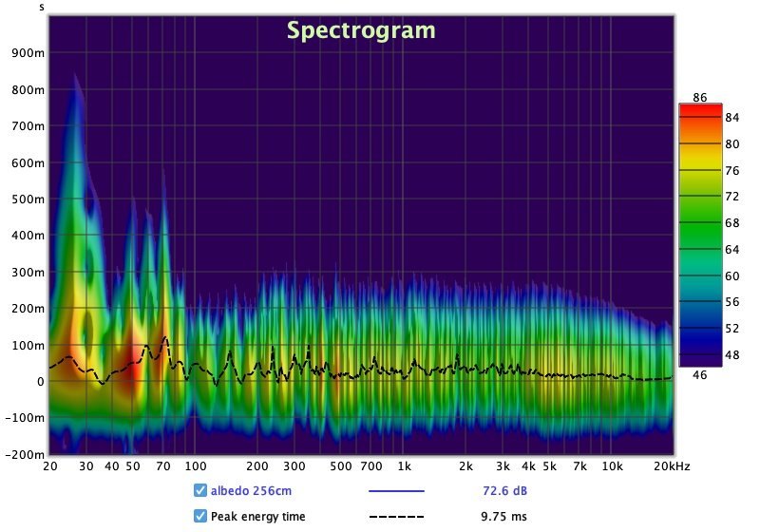Screen dimensions: 760x532
Task: Click the 64 dB legend label
Action: click(731, 250)
